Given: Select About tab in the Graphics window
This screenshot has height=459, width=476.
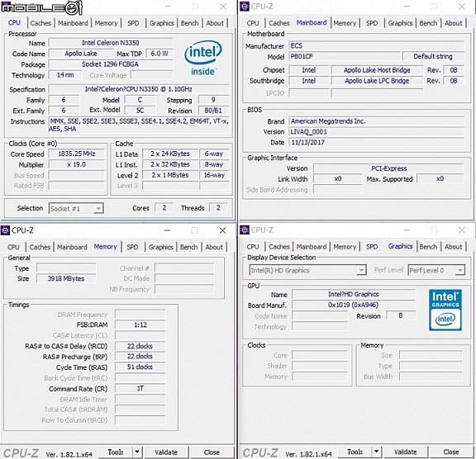Looking at the screenshot, I should pos(453,247).
